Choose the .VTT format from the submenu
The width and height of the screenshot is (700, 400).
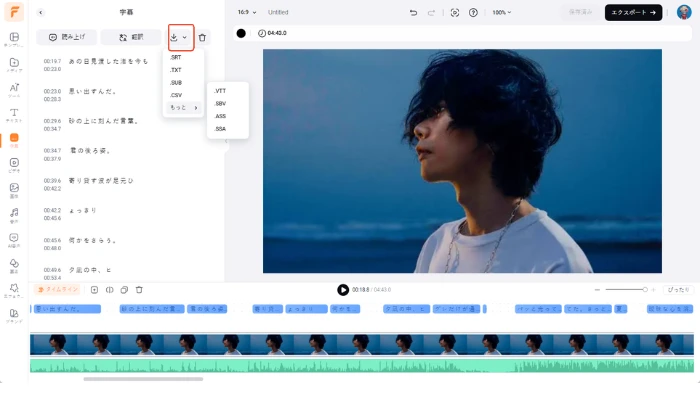(220, 91)
